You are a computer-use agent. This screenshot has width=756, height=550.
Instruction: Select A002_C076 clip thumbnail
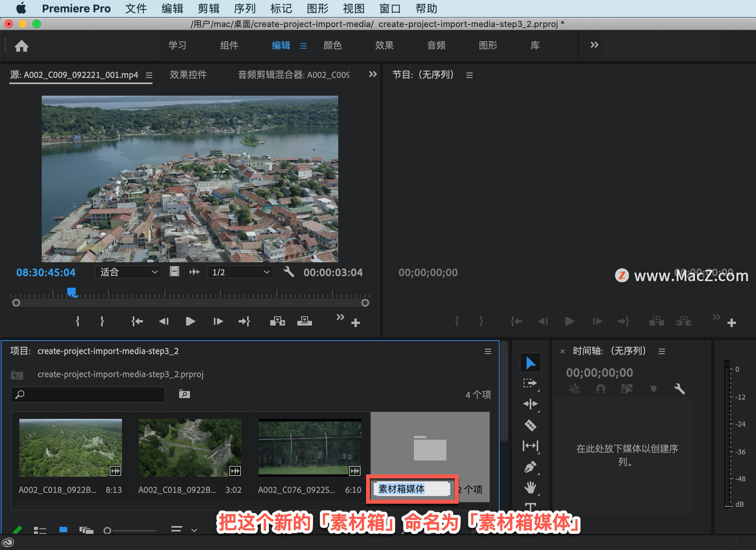pyautogui.click(x=310, y=448)
